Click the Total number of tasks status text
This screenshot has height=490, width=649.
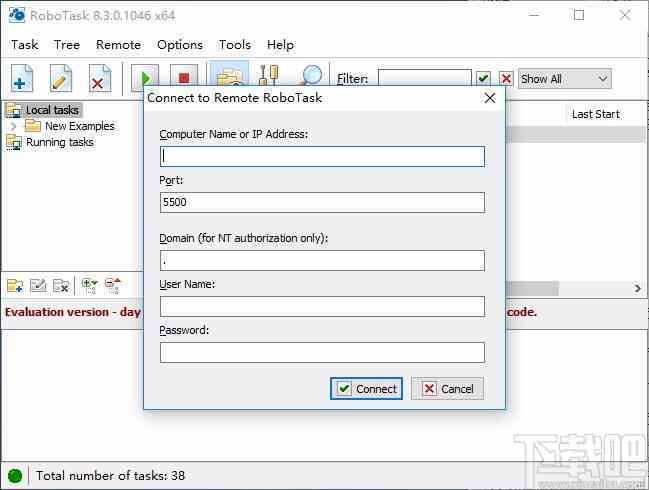point(110,476)
